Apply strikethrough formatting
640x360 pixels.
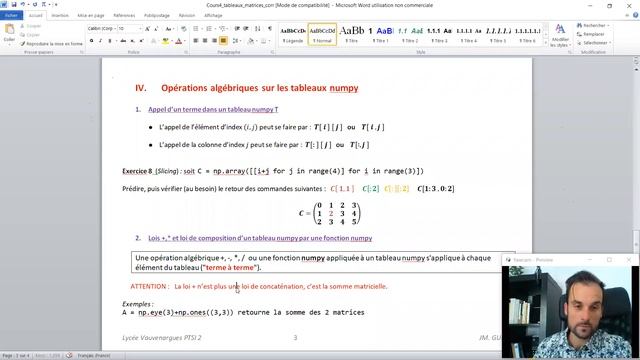coord(123,41)
